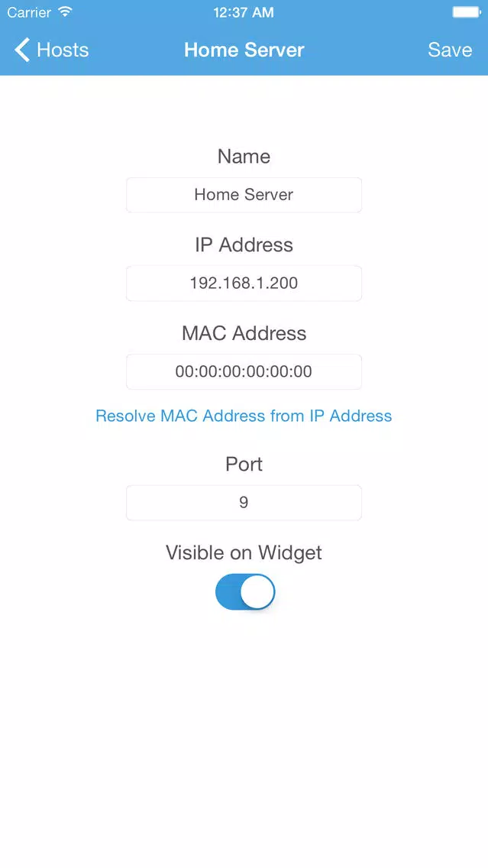Edit the 192.168.1.200 IP address field

coord(244,283)
